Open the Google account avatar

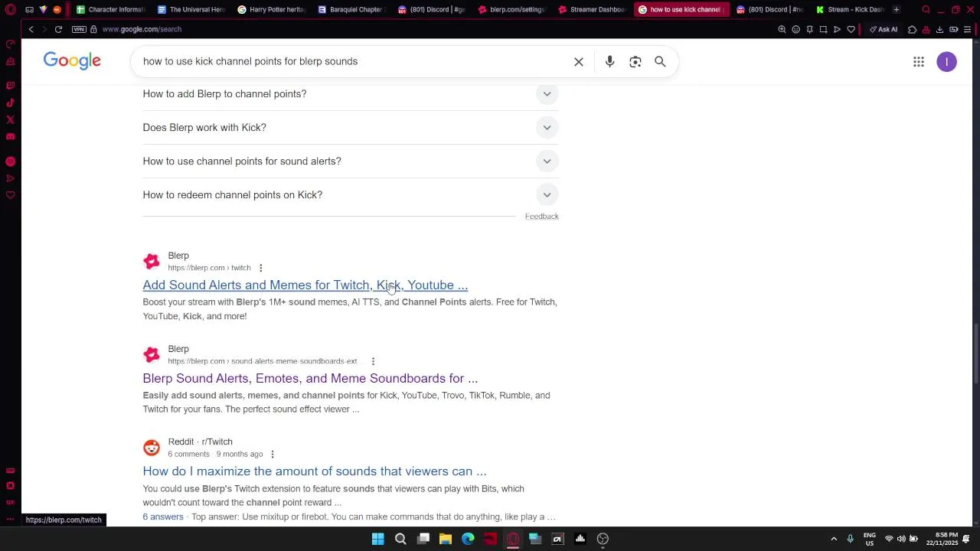click(947, 62)
